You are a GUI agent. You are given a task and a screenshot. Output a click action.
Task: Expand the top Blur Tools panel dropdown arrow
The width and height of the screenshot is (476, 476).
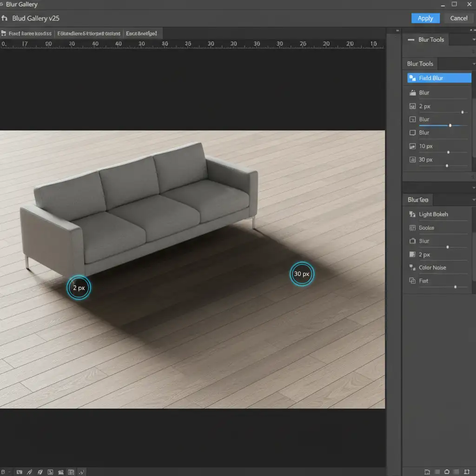pyautogui.click(x=473, y=40)
